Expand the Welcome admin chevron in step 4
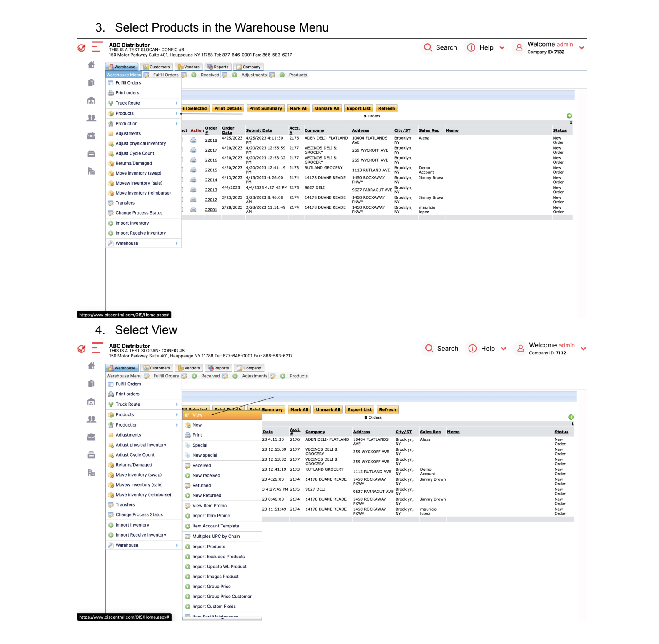The width and height of the screenshot is (659, 644). (x=583, y=349)
